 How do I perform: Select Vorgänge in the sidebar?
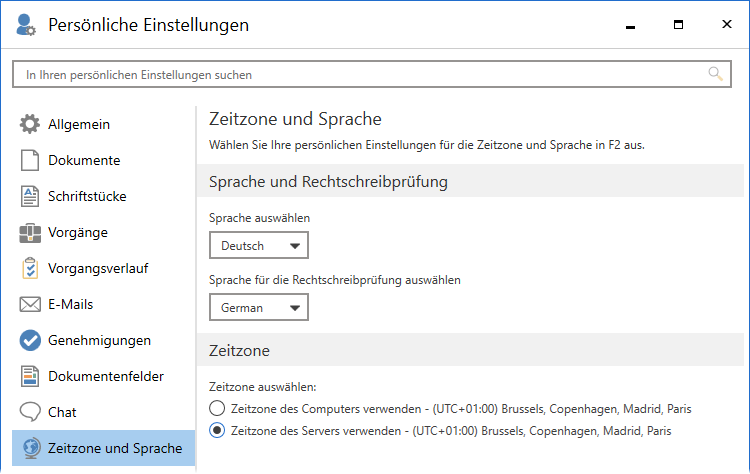pos(103,232)
